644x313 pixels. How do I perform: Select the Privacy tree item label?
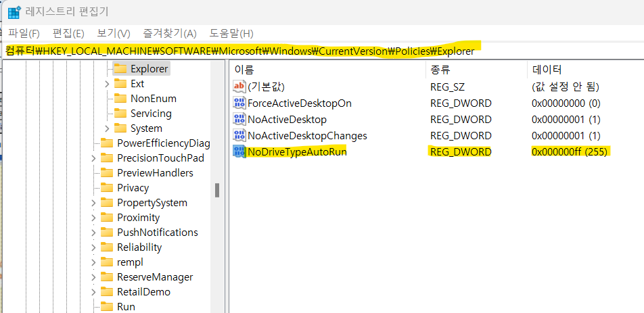(133, 188)
